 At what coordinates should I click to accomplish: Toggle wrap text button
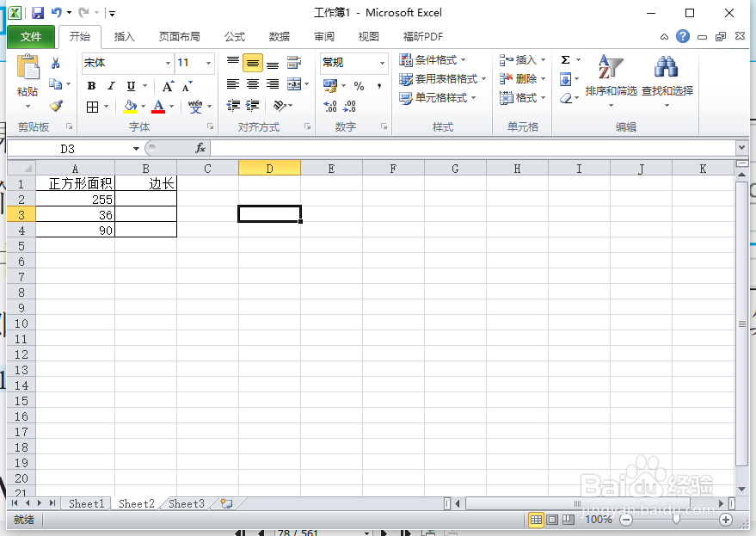click(293, 62)
